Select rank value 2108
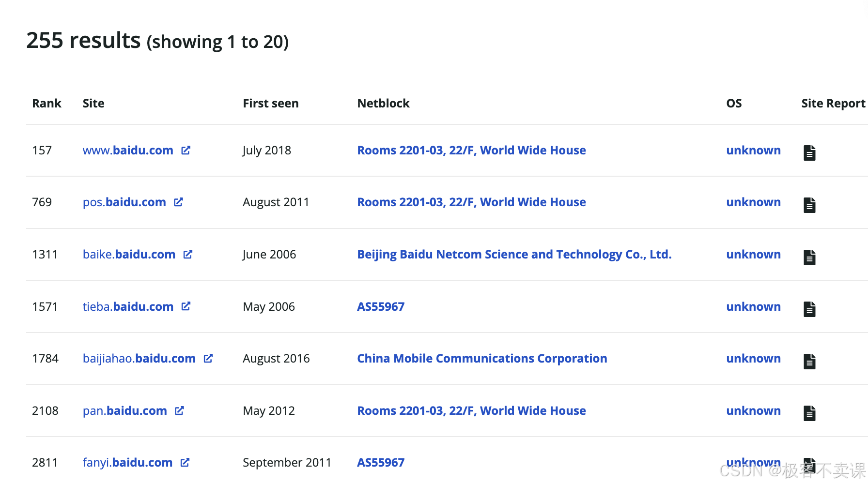The width and height of the screenshot is (868, 485). (45, 411)
